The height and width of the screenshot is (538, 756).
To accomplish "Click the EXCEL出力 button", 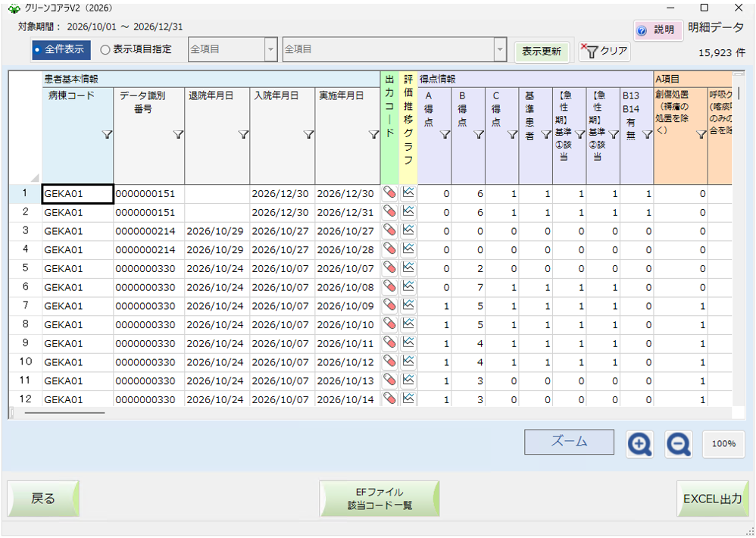I will tap(712, 499).
